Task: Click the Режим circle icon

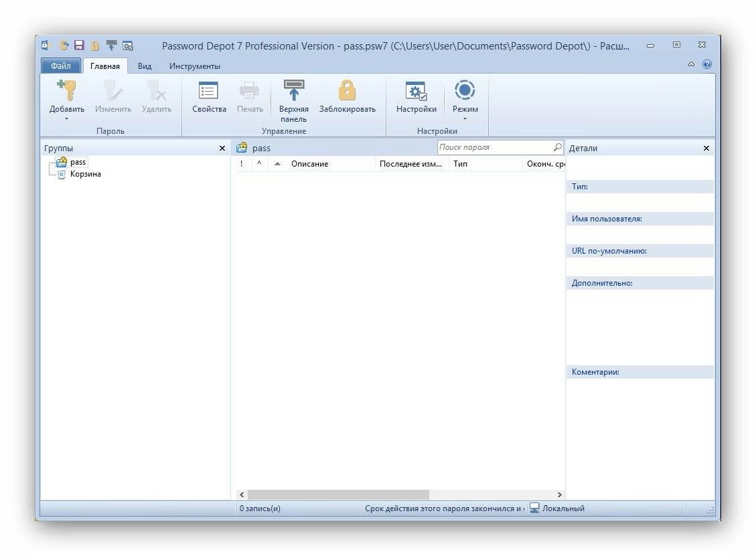Action: [x=465, y=90]
